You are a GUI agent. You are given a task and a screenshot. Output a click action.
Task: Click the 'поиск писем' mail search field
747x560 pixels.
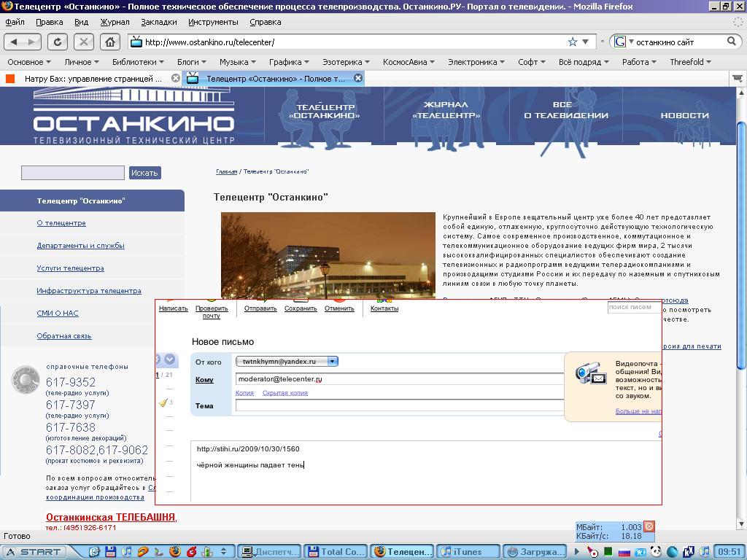[x=635, y=307]
